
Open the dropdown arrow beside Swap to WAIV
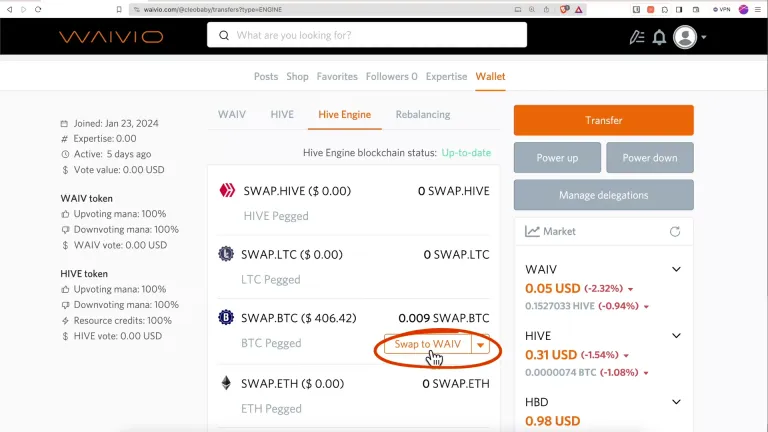click(480, 345)
